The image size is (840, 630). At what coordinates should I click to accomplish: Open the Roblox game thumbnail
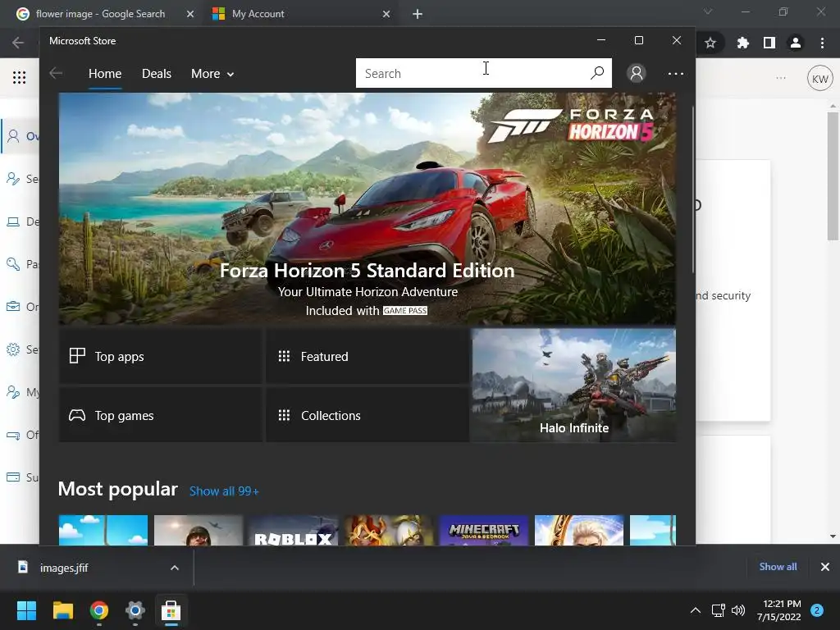click(293, 531)
